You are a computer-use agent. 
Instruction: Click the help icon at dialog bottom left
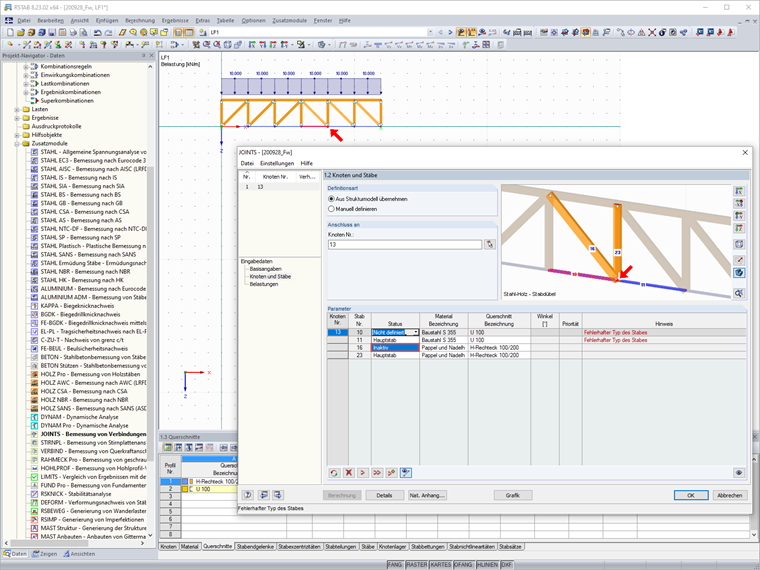click(248, 495)
